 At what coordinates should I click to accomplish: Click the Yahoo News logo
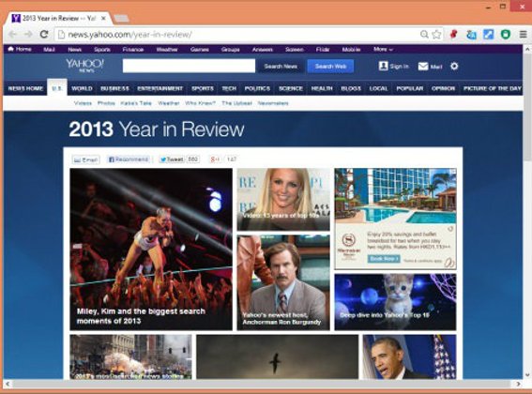coord(84,66)
